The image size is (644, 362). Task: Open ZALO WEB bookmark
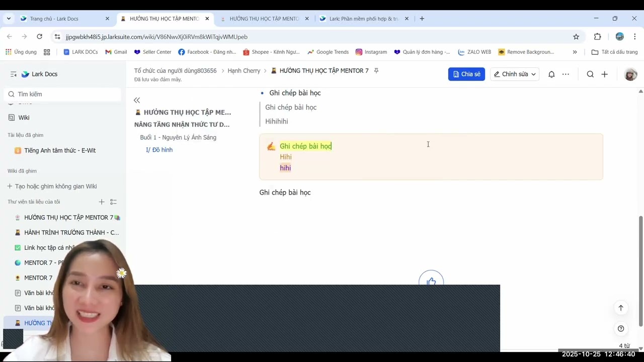(474, 52)
